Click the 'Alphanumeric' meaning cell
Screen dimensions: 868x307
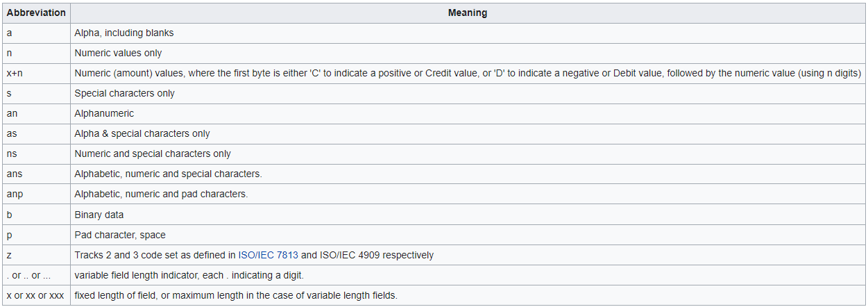coord(104,113)
